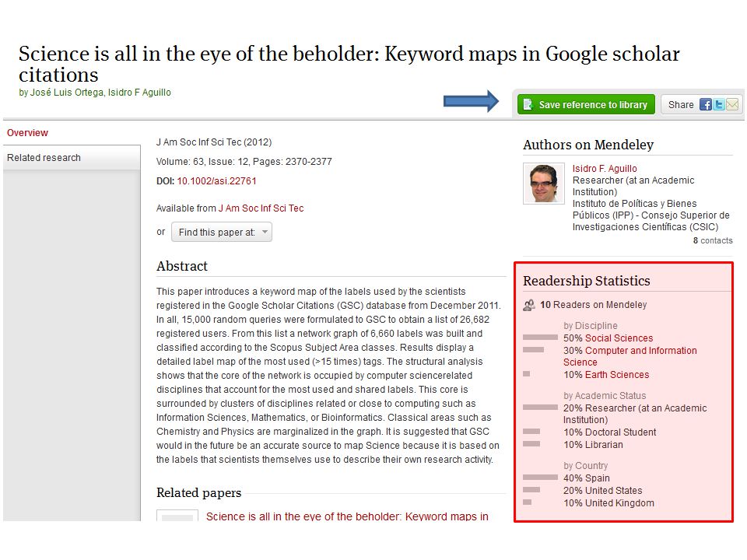This screenshot has width=747, height=560.
Task: Open 'Find this paper at:' dropdown
Action: coord(222,232)
